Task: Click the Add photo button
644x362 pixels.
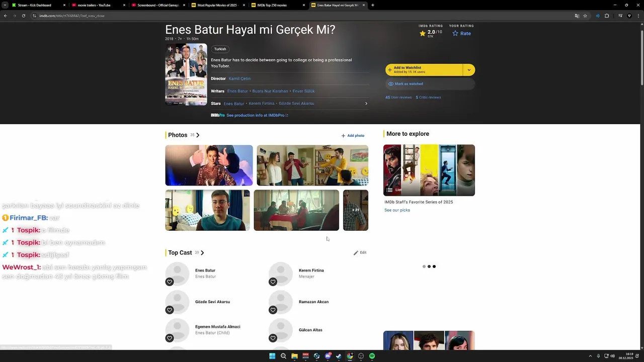Action: pos(353,136)
